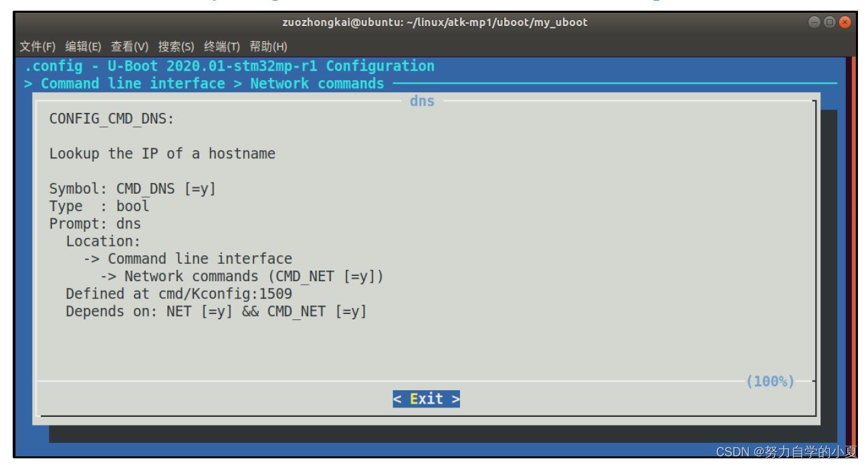868x465 pixels.
Task: Click the -> Network commands (CMD_NET [=y]) line
Action: point(242,276)
